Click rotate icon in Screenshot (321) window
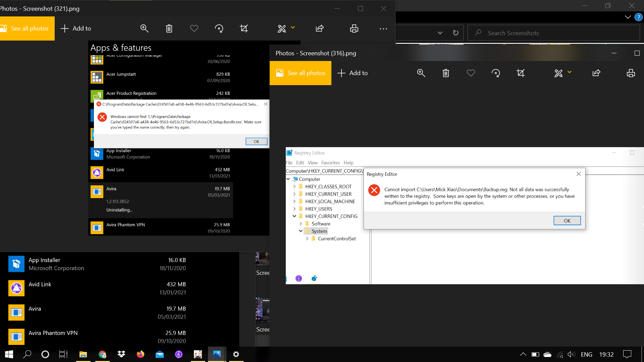 [x=219, y=28]
